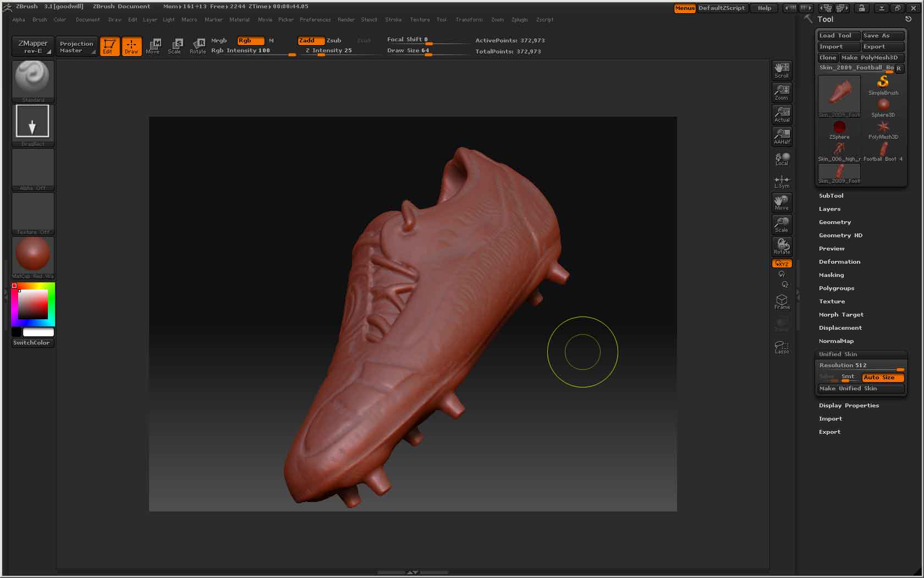Open the Transform menu
This screenshot has height=578, width=924.
pyautogui.click(x=469, y=20)
